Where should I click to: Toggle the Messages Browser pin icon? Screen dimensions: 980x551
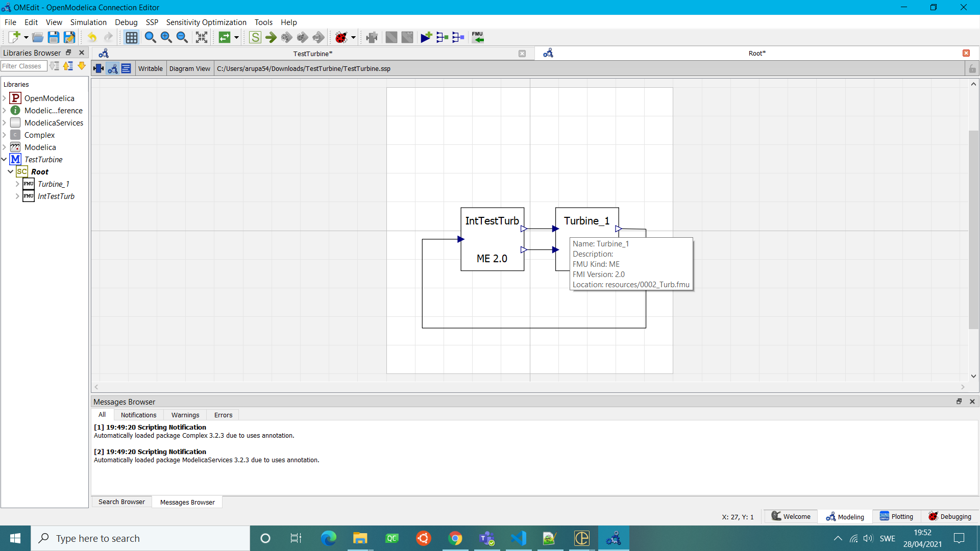(x=960, y=402)
